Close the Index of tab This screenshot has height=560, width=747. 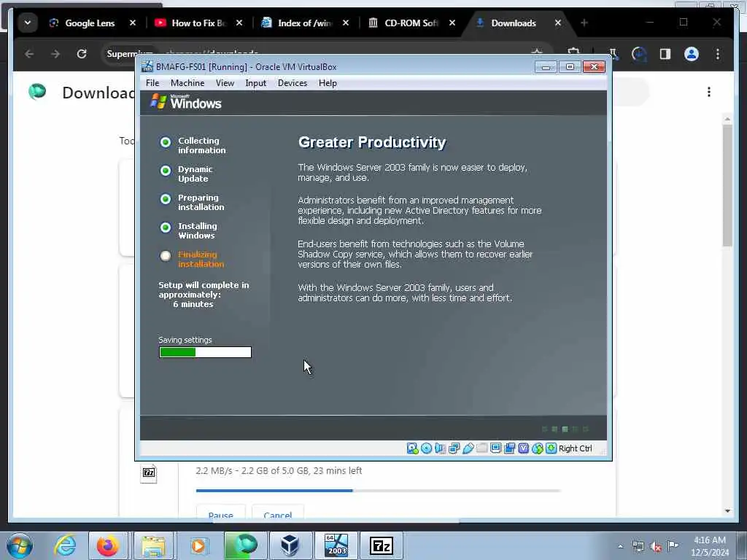346,23
